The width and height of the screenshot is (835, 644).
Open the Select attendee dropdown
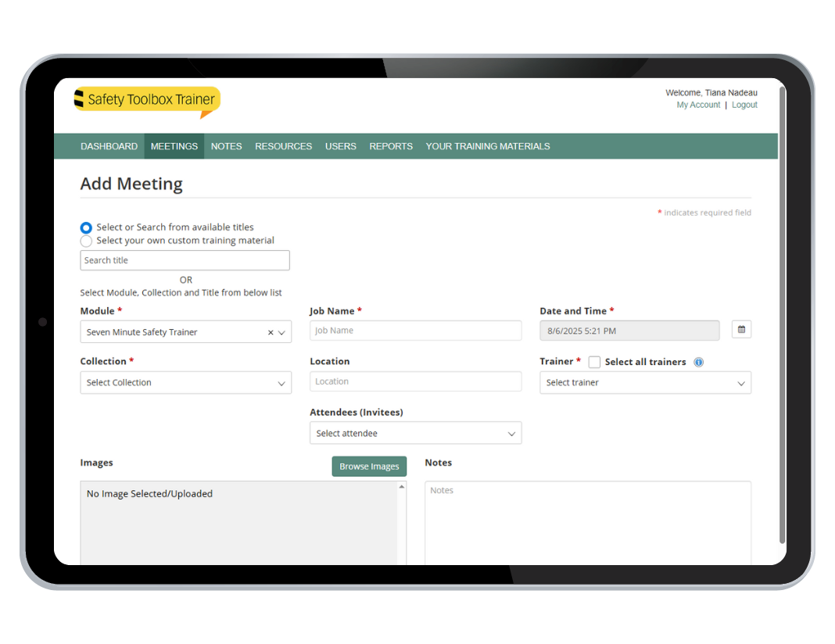coord(415,434)
